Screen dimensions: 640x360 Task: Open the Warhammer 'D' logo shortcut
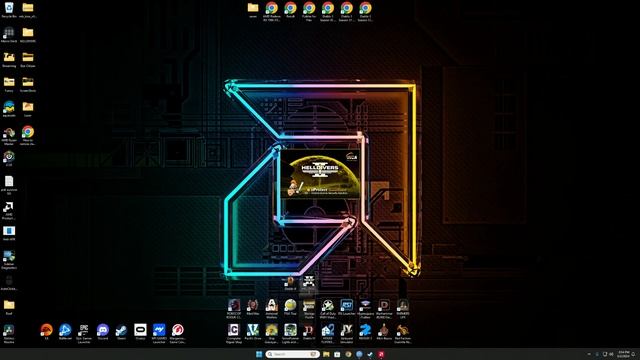(x=384, y=308)
